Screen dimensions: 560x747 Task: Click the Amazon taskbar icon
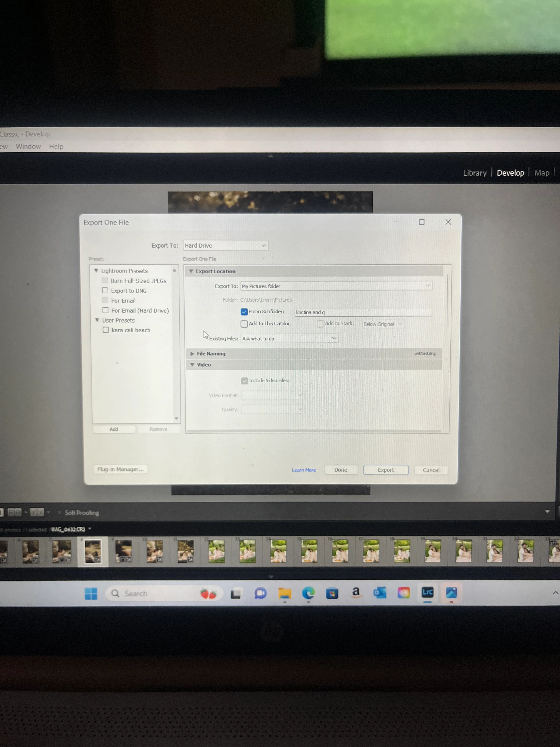click(356, 592)
